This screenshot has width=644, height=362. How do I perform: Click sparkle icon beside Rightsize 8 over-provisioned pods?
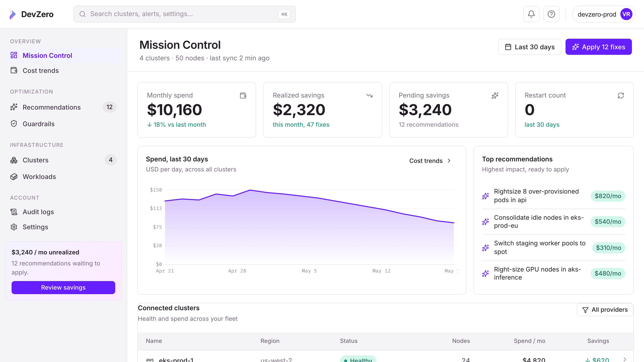pos(486,196)
